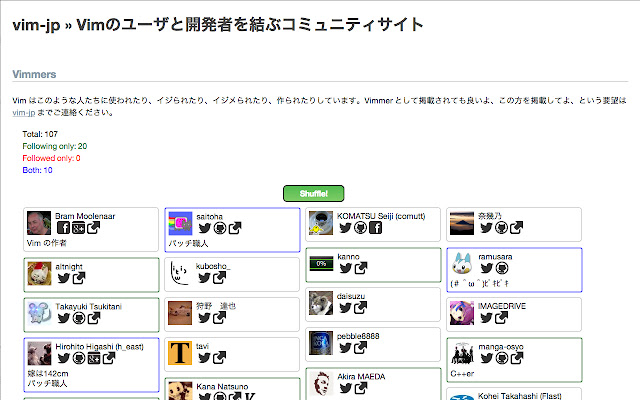Click Bram Moolenaar's avatar photo
Screen dimensions: 640x400
(38, 223)
